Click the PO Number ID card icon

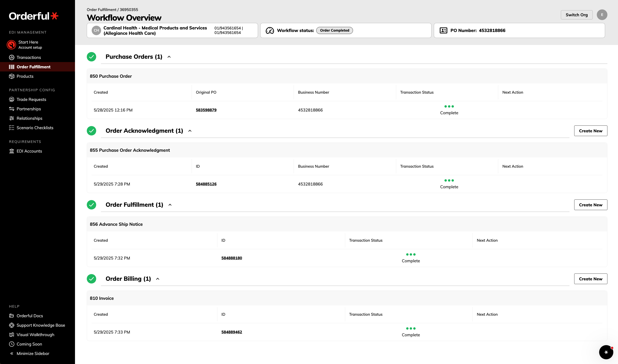coord(443,30)
